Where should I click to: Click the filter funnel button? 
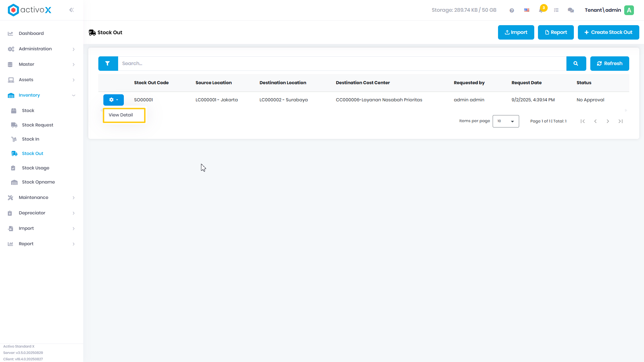pyautogui.click(x=108, y=63)
